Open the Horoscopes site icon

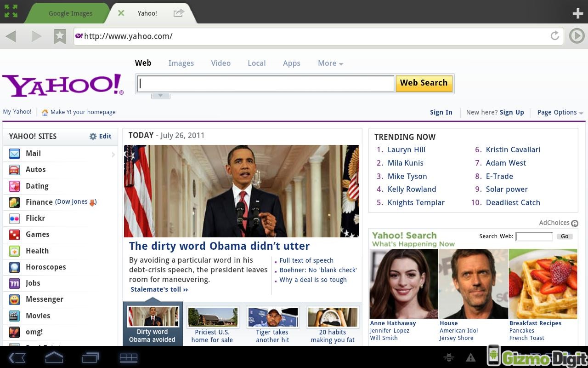pyautogui.click(x=14, y=267)
